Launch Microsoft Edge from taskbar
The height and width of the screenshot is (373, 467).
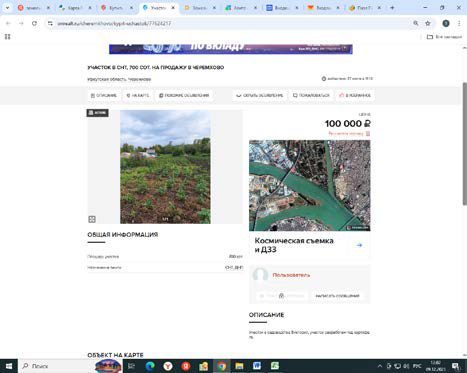(x=150, y=366)
